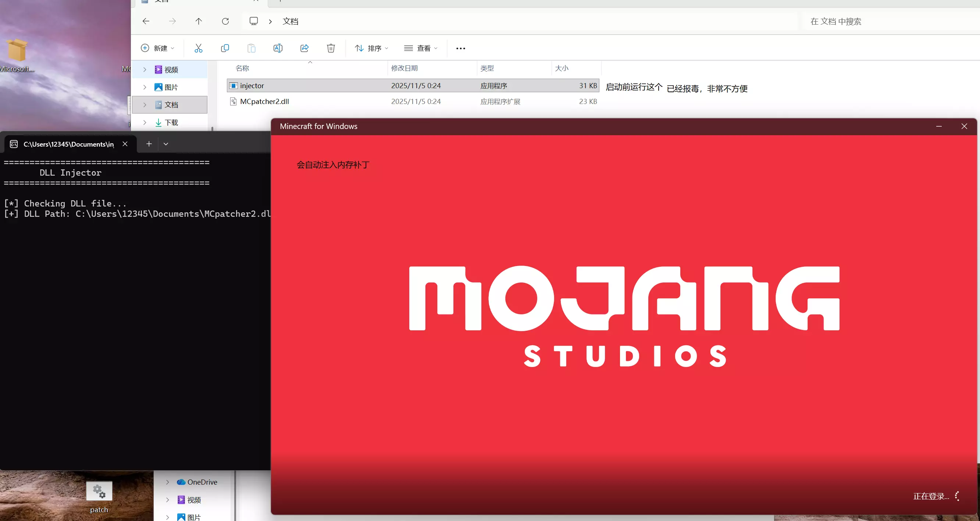Open the patch desktop icon
Screen dimensions: 980x521
pos(99,497)
